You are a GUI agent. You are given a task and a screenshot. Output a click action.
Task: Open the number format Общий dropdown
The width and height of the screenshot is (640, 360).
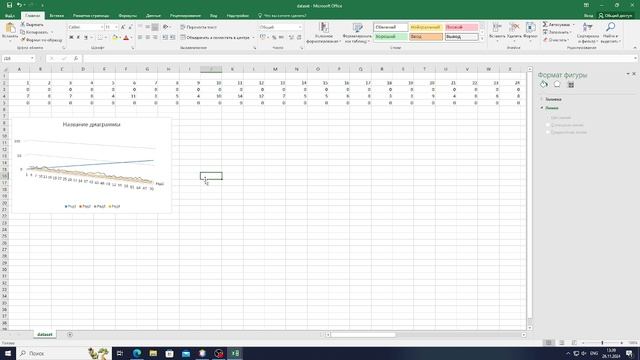(x=300, y=27)
